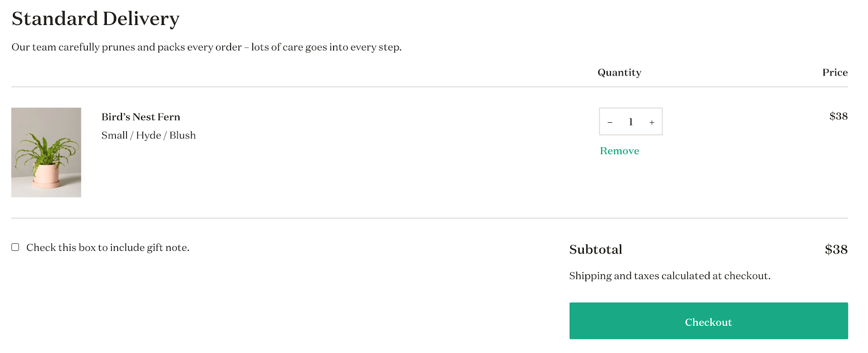This screenshot has width=868, height=353.
Task: Increase fern quantity with plus button
Action: point(652,122)
